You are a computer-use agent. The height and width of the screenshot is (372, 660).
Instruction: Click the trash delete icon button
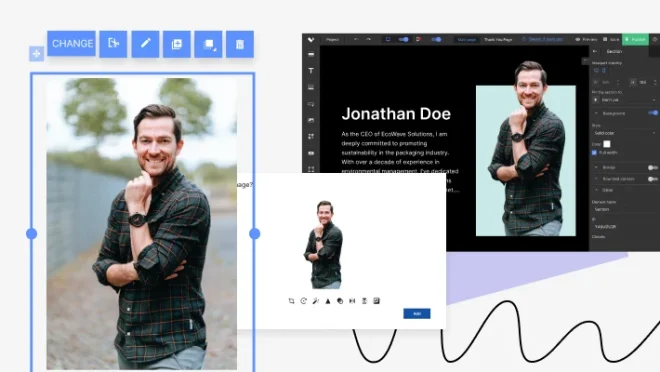click(x=240, y=44)
